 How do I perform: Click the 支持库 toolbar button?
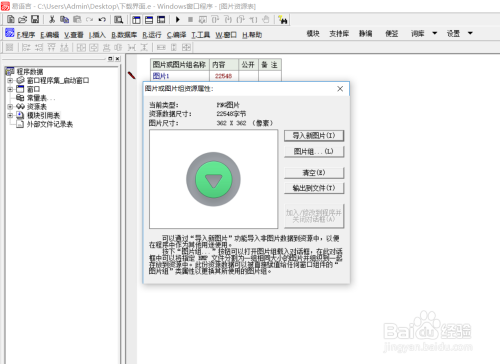(339, 33)
